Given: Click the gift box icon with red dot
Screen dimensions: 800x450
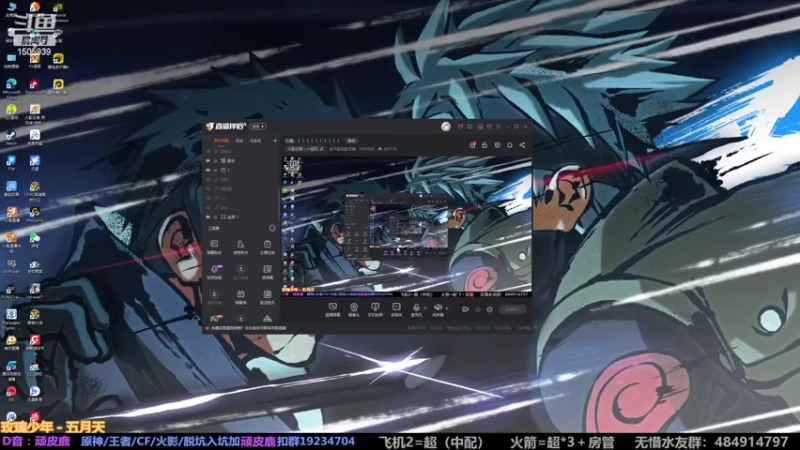Looking at the screenshot, I should (x=472, y=145).
